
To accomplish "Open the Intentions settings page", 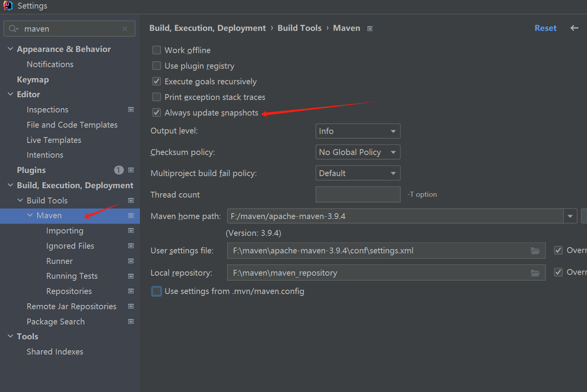I will (x=45, y=155).
